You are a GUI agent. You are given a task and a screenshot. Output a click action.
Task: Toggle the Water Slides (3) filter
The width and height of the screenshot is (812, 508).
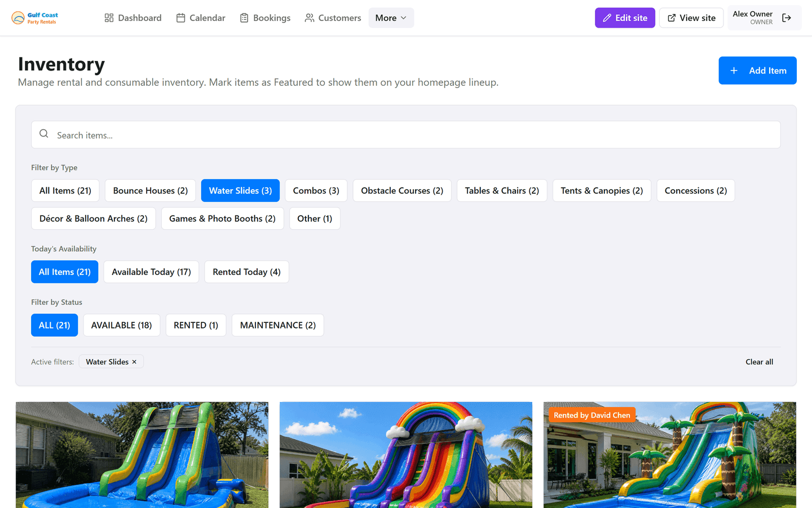point(240,191)
